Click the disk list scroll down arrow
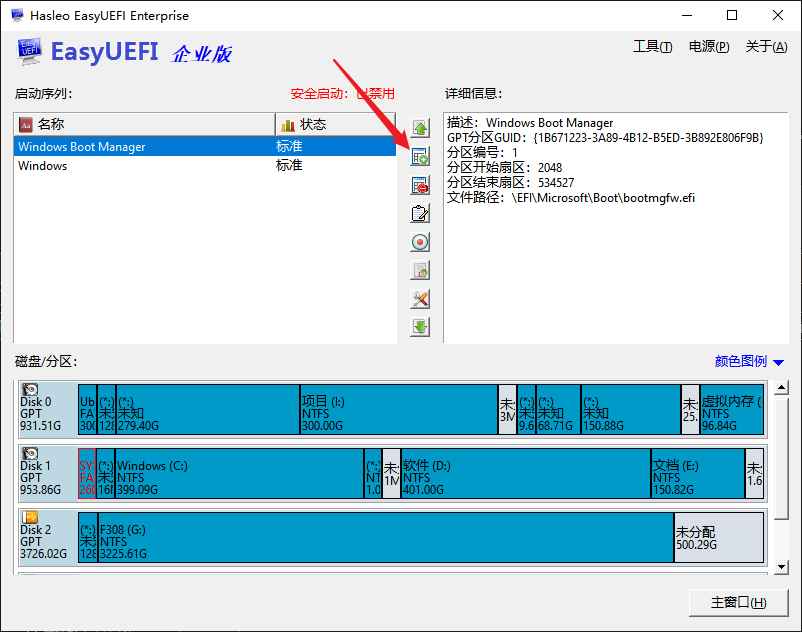This screenshot has height=632, width=802. pos(781,566)
